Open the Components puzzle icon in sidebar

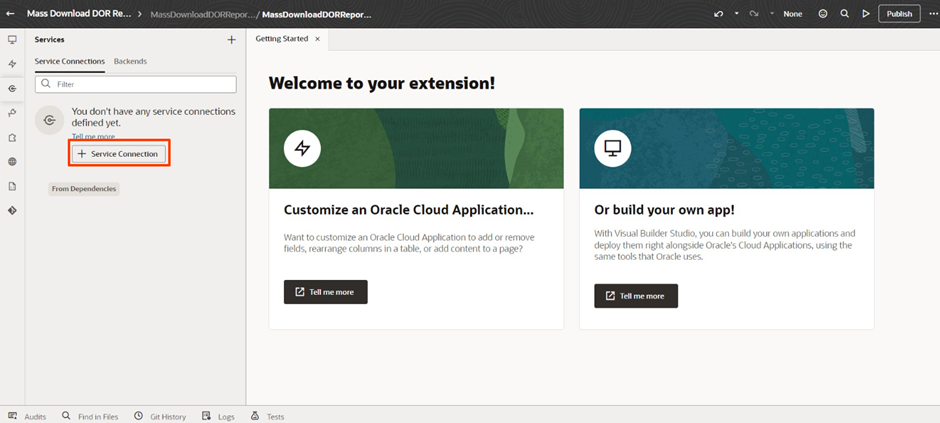click(x=12, y=138)
